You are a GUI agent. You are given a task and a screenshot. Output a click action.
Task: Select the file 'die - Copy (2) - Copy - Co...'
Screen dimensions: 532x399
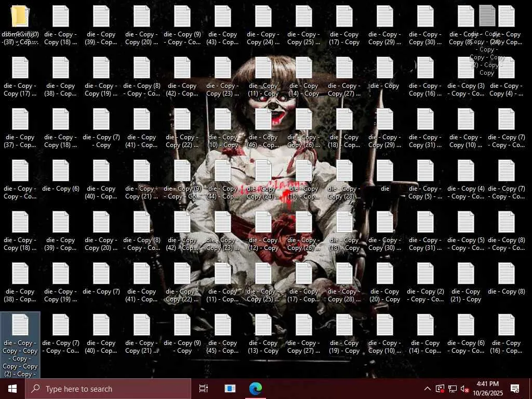click(x=425, y=283)
